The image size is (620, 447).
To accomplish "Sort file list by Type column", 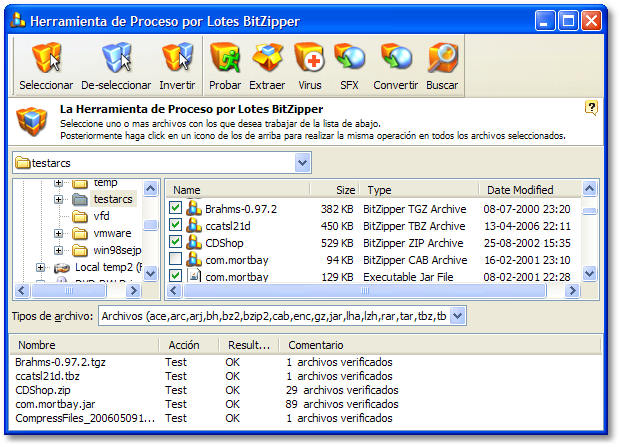I will point(419,190).
